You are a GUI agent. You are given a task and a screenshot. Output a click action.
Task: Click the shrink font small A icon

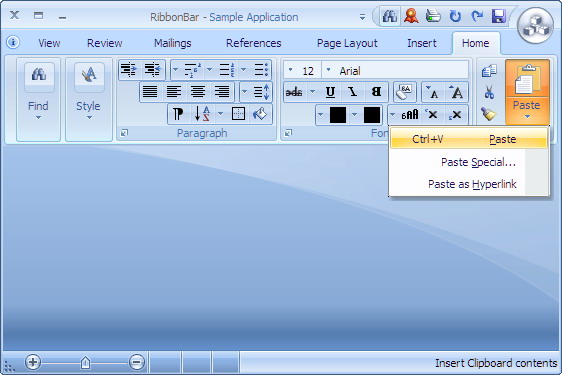tap(432, 92)
